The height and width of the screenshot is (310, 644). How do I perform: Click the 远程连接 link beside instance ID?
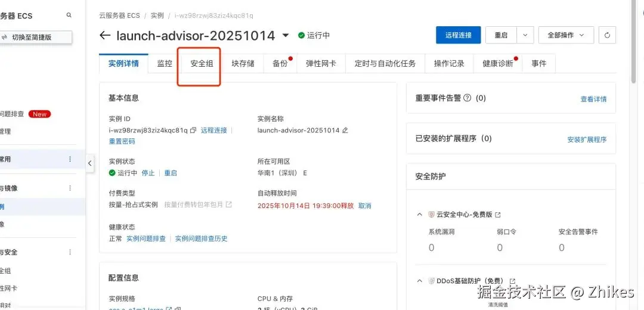click(213, 131)
